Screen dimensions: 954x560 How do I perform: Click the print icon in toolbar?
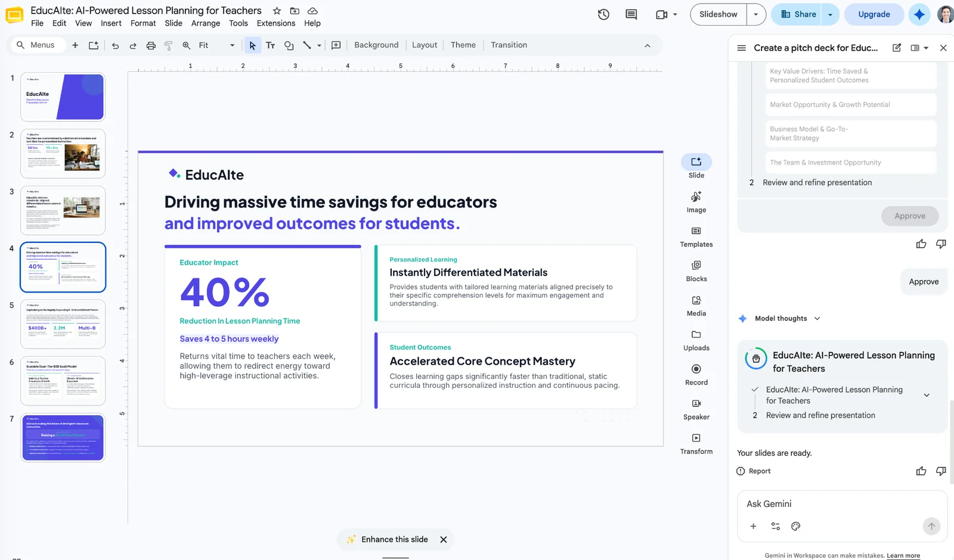151,45
